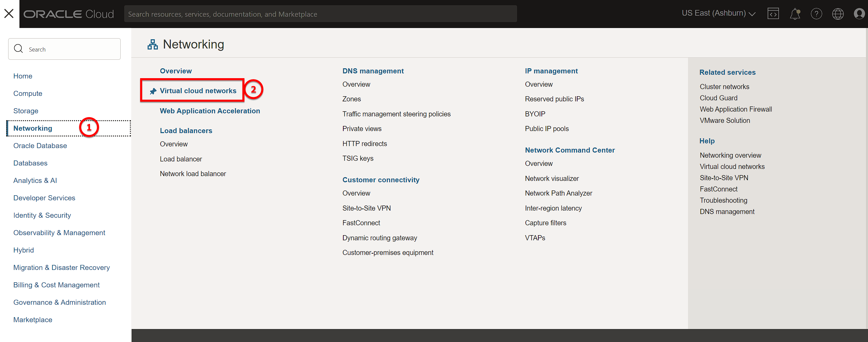The width and height of the screenshot is (868, 342).
Task: Open the notifications bell
Action: tap(795, 14)
